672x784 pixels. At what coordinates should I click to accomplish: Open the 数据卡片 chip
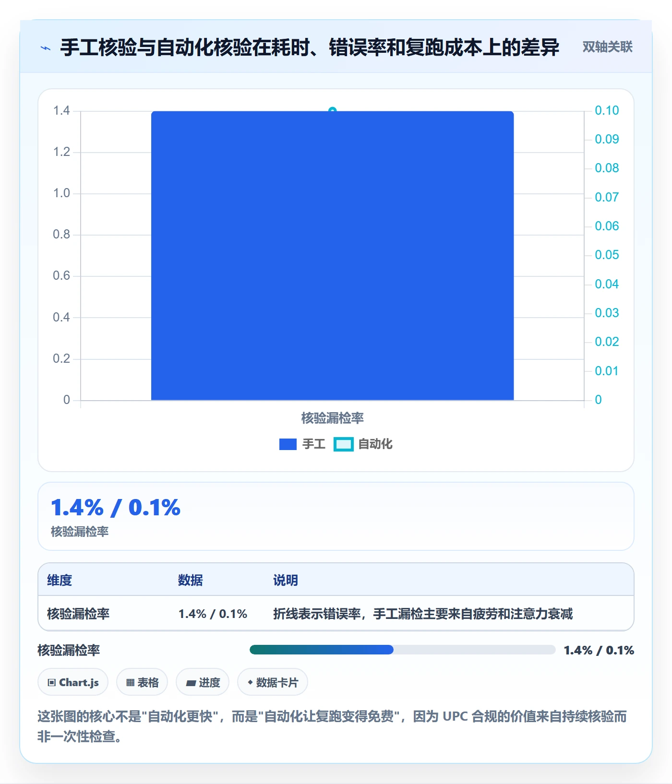point(273,682)
